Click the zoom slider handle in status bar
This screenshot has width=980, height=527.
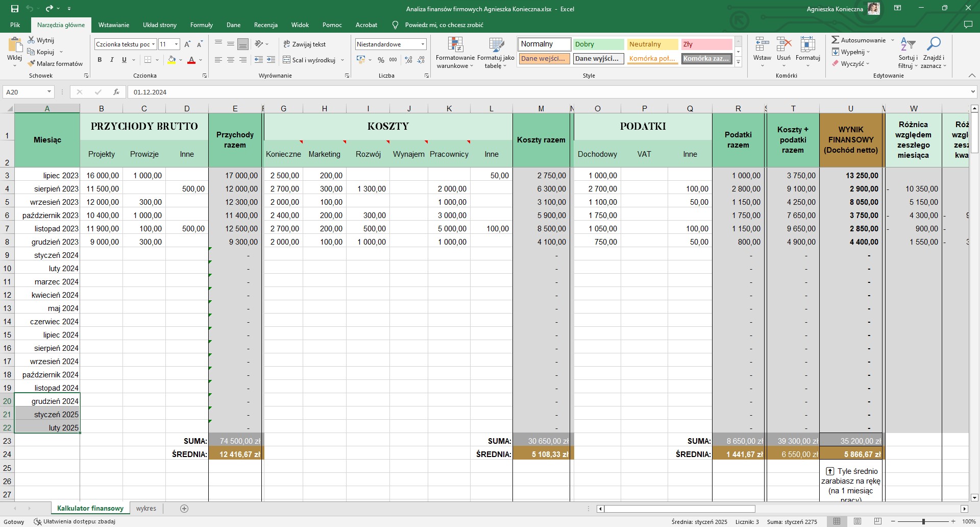click(923, 521)
